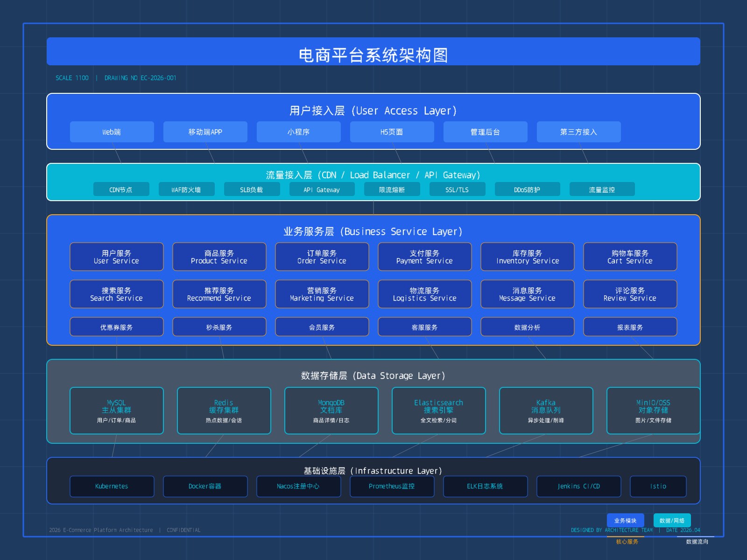Click the 会员服务 block
747x560 pixels.
pyautogui.click(x=322, y=327)
